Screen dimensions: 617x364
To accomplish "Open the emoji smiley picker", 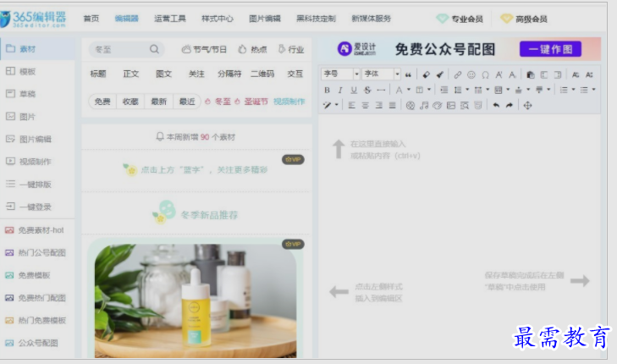I will pos(471,74).
